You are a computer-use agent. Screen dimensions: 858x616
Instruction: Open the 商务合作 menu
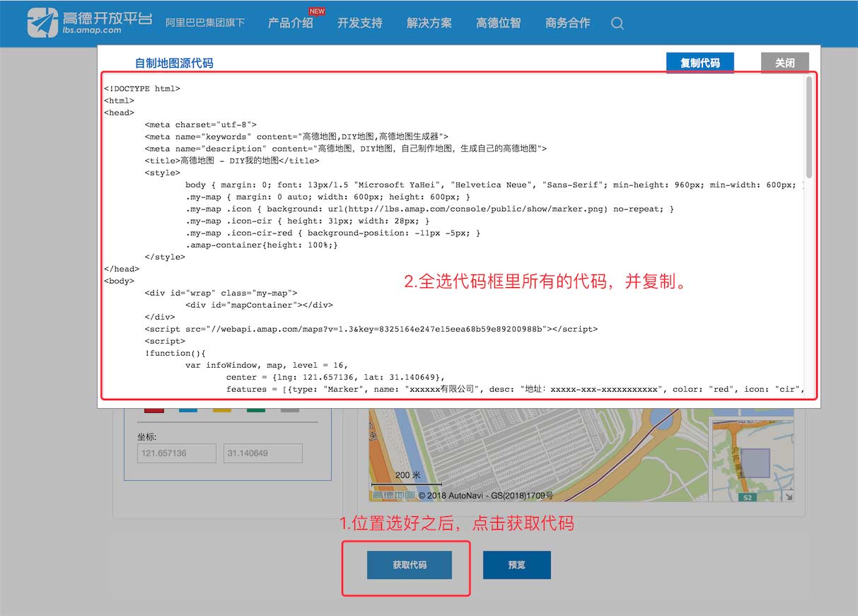567,23
